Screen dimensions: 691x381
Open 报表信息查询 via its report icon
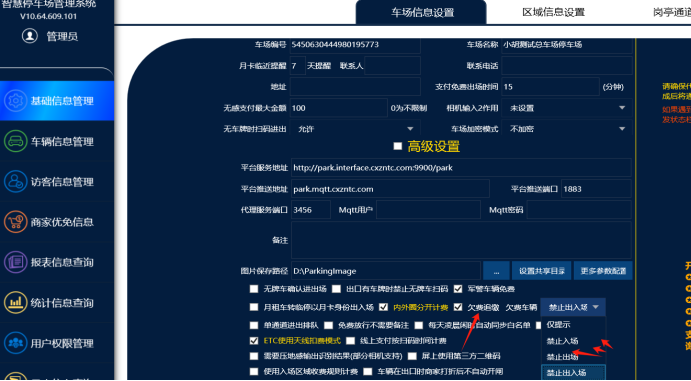point(15,263)
